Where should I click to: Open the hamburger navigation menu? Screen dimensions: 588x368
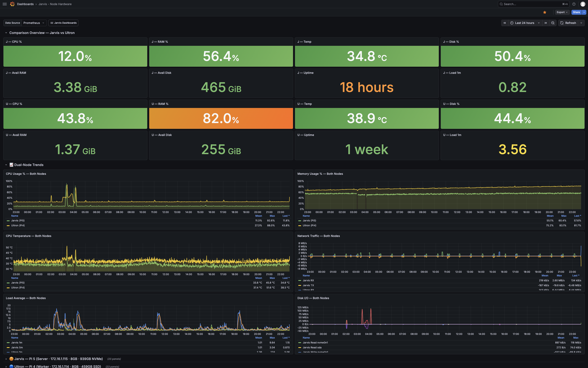tap(5, 4)
